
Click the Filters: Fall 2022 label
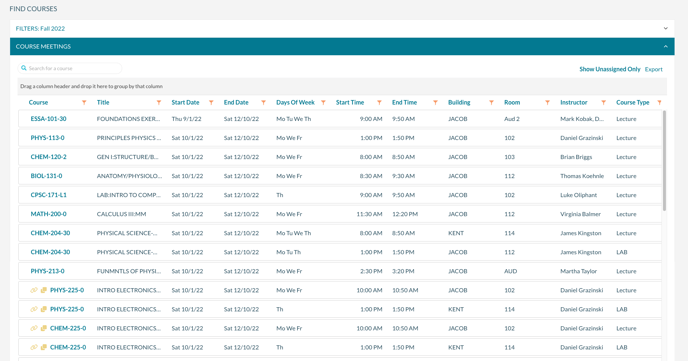click(x=40, y=29)
